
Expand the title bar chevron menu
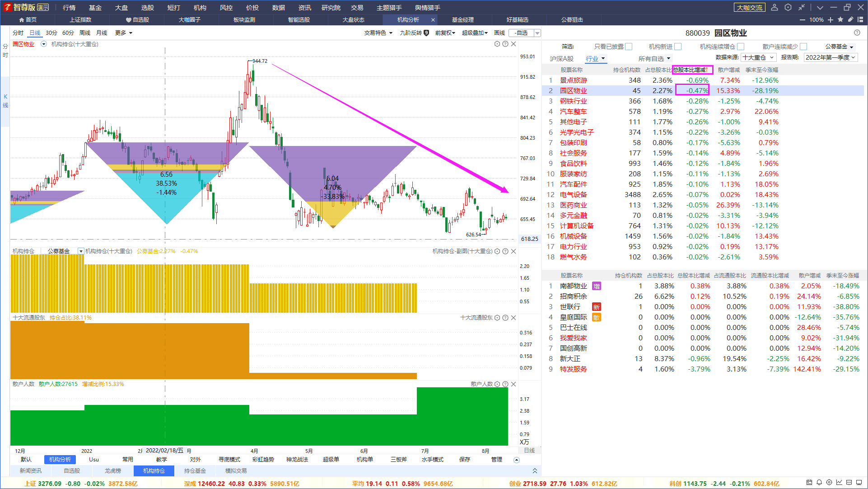(820, 7)
